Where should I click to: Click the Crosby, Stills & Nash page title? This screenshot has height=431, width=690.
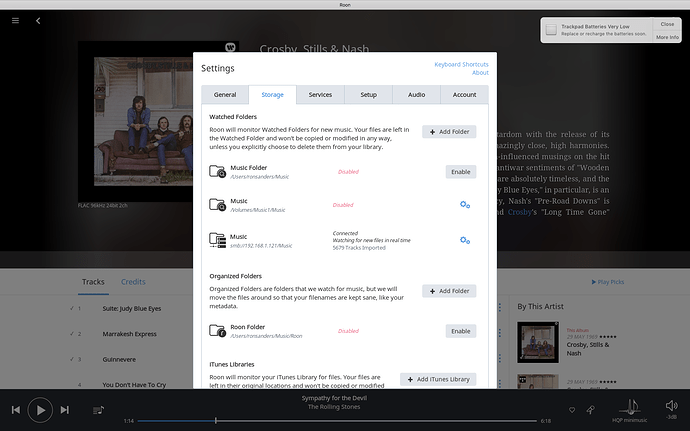click(x=314, y=48)
